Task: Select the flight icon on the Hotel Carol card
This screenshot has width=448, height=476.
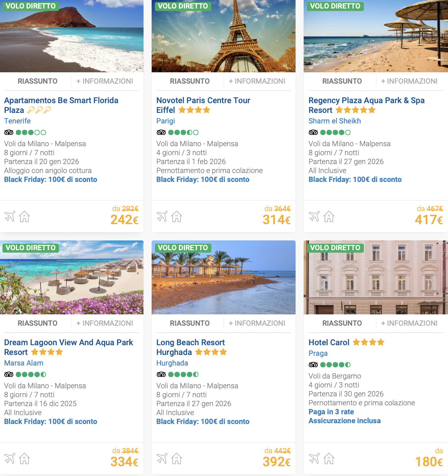Action: 315,459
